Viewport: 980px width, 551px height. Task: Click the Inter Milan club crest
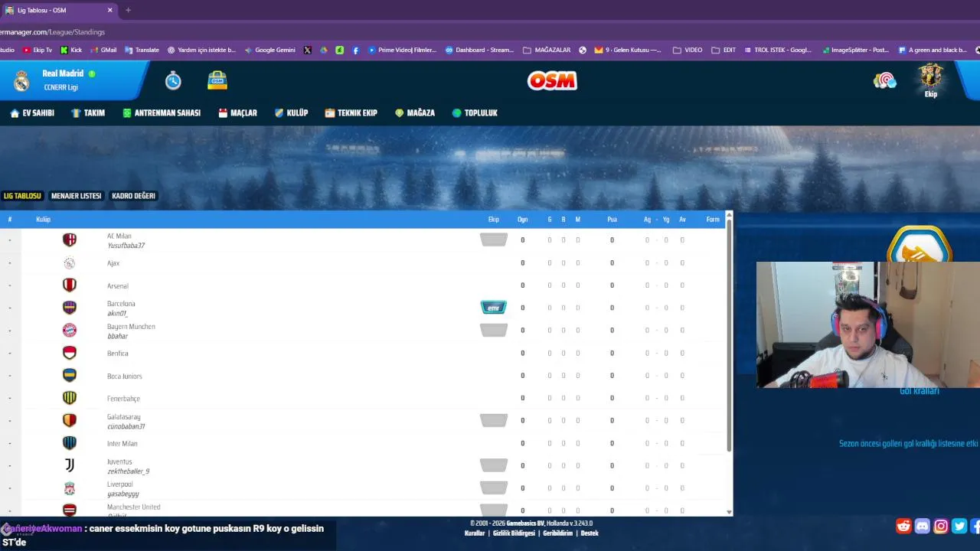70,443
